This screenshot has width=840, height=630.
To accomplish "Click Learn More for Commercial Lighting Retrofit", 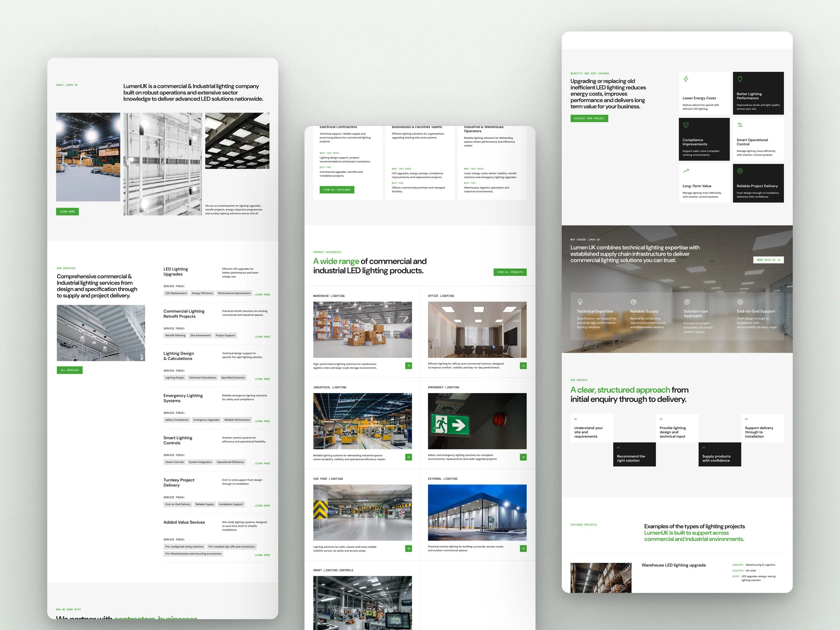I will click(x=262, y=337).
